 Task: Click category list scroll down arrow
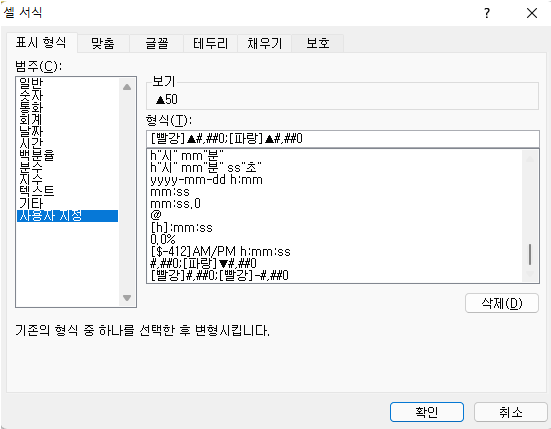click(127, 298)
